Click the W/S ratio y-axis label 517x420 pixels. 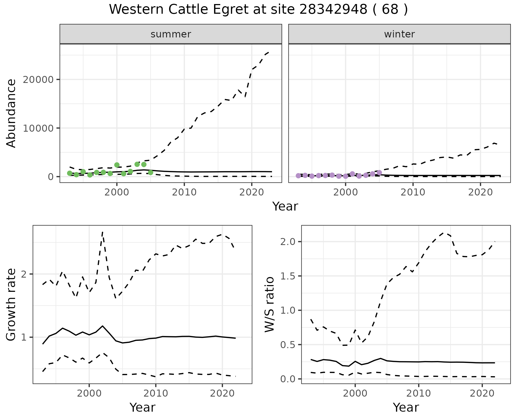[x=269, y=304]
